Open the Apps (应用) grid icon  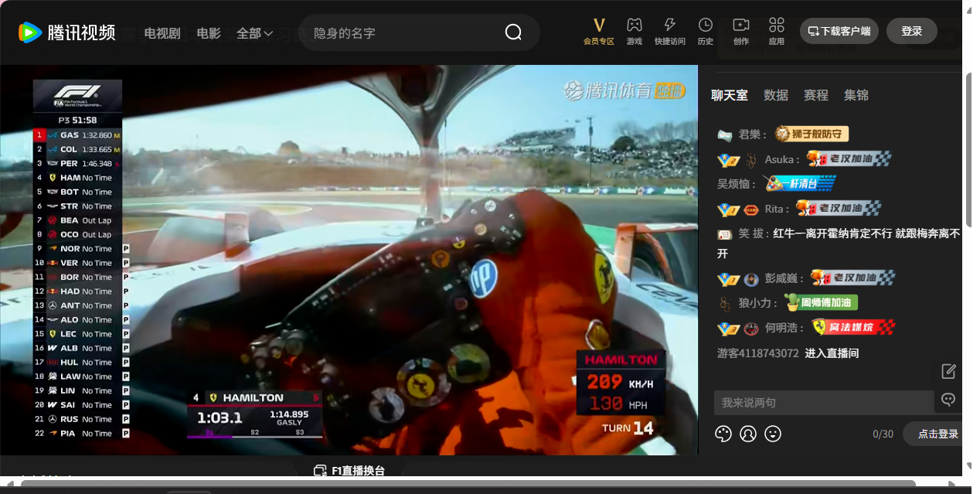tap(776, 31)
